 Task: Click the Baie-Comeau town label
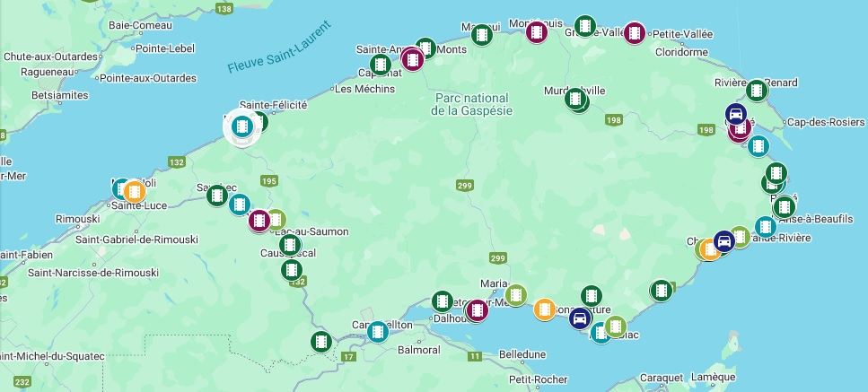click(140, 25)
